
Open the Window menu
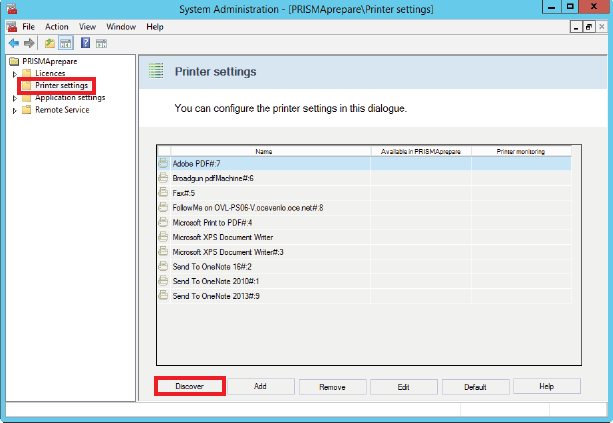(x=121, y=27)
